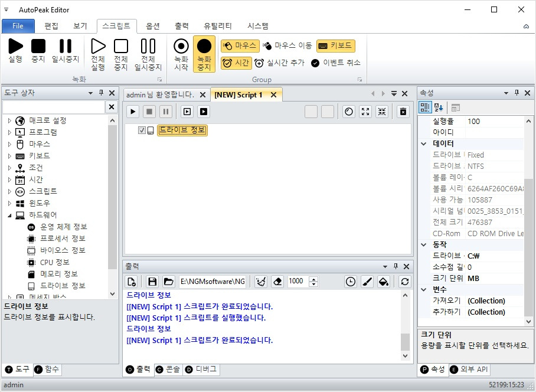Toggle the 이벤트 취소 option
The width and height of the screenshot is (536, 392).
pos(336,63)
